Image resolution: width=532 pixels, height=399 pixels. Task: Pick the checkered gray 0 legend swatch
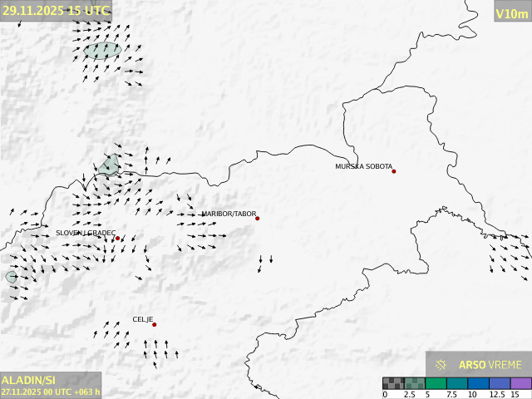click(392, 383)
